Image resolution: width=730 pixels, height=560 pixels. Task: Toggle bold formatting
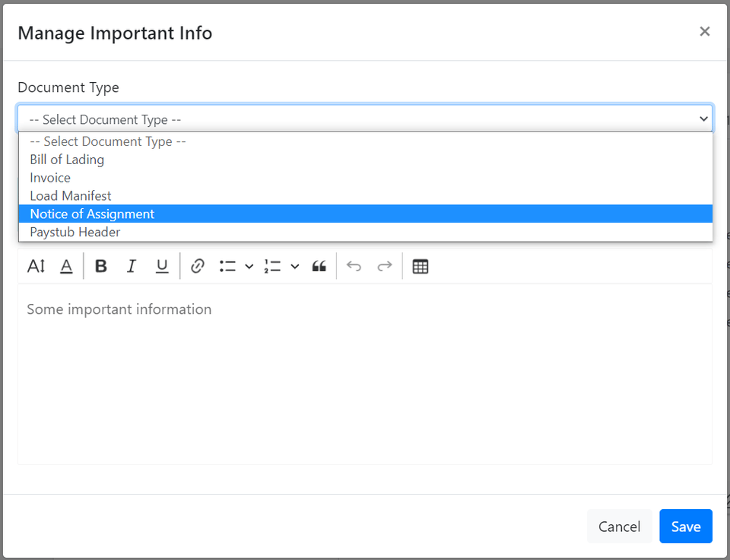tap(101, 266)
